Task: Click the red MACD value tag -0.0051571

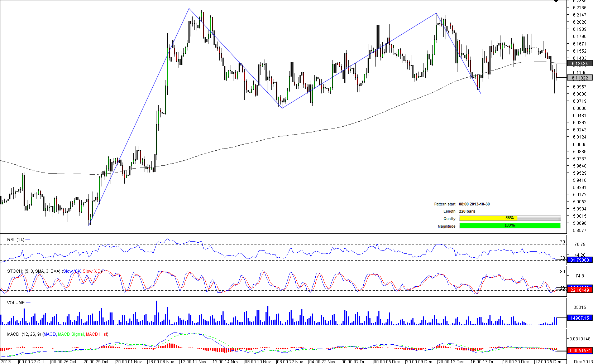Action: (579, 350)
